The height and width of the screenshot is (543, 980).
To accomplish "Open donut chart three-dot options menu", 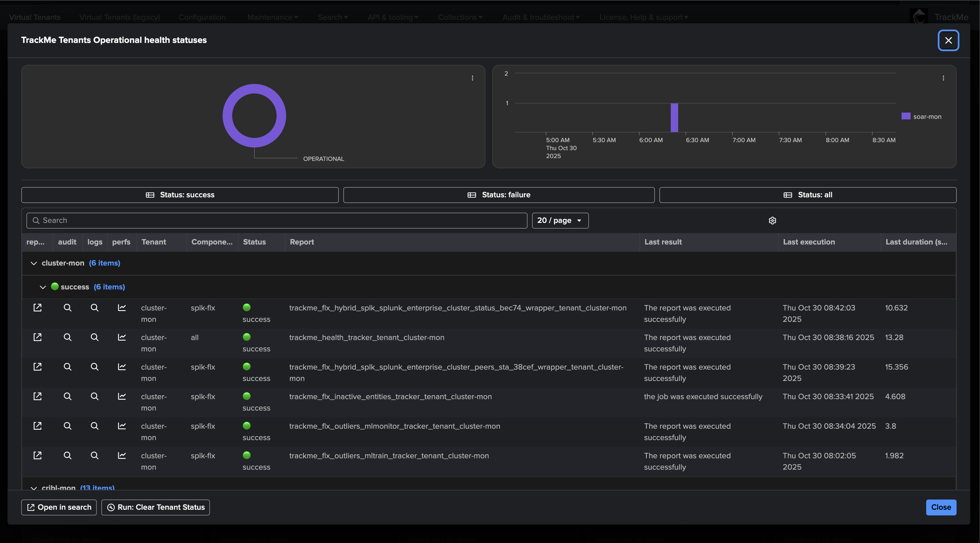I will 472,78.
